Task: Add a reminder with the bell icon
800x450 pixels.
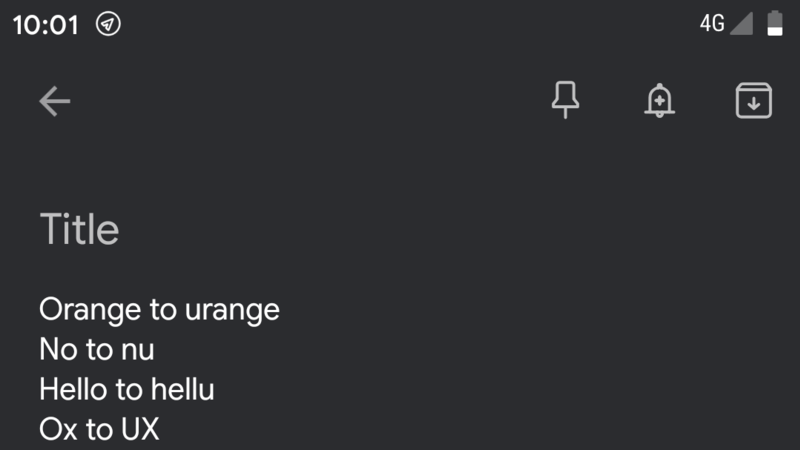Action: coord(659,101)
